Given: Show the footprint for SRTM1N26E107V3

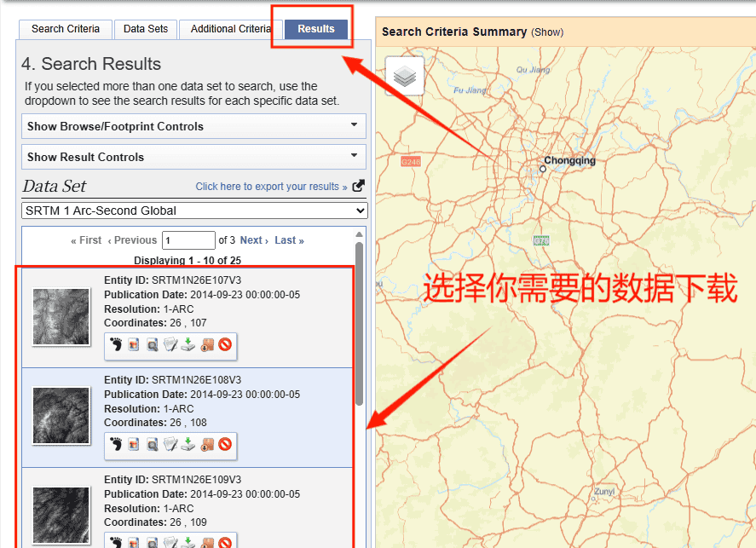Looking at the screenshot, I should (x=116, y=345).
